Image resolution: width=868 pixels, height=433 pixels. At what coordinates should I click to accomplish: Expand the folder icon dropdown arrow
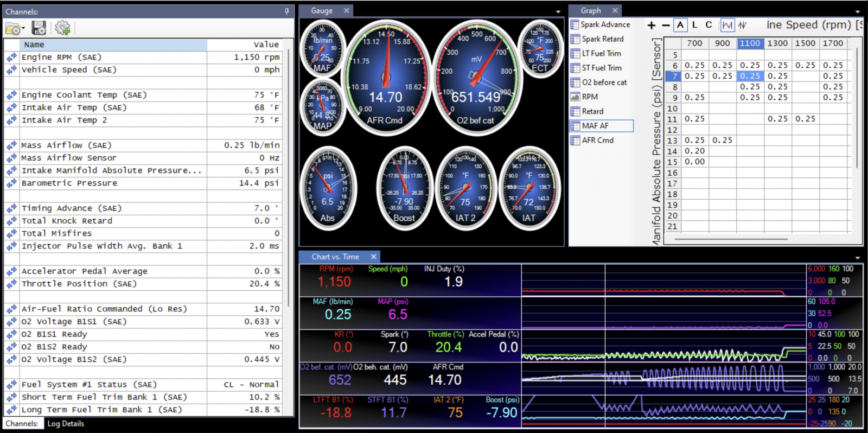pos(23,29)
